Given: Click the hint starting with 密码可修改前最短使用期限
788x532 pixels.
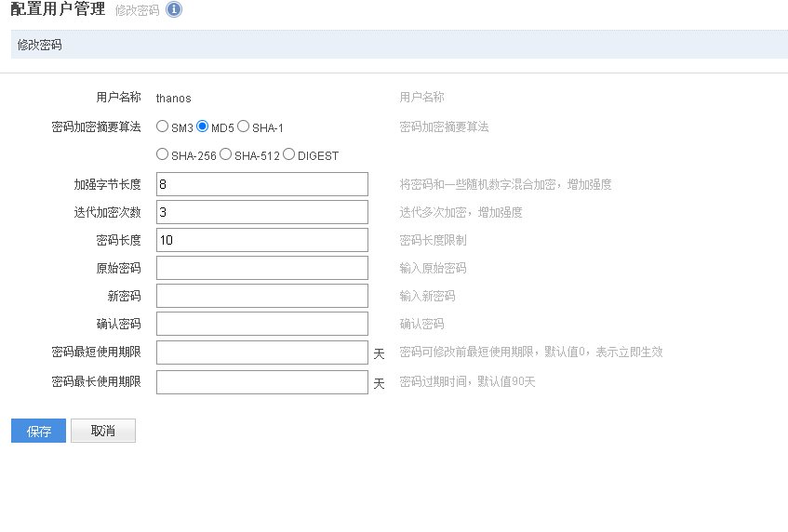Looking at the screenshot, I should [531, 352].
